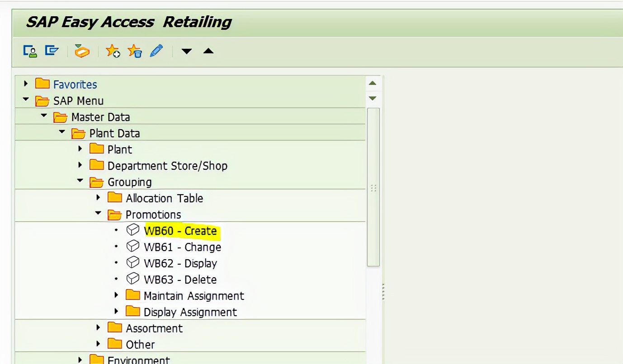
Task: Collapse the Grouping node arrow
Action: point(80,181)
